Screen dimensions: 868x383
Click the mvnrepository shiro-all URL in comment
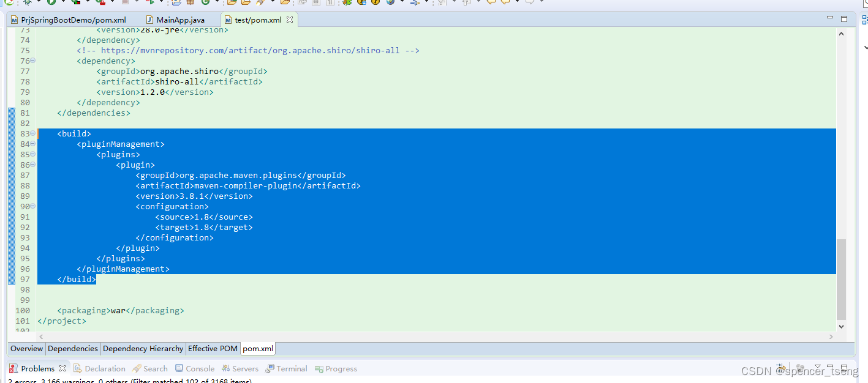pyautogui.click(x=250, y=50)
